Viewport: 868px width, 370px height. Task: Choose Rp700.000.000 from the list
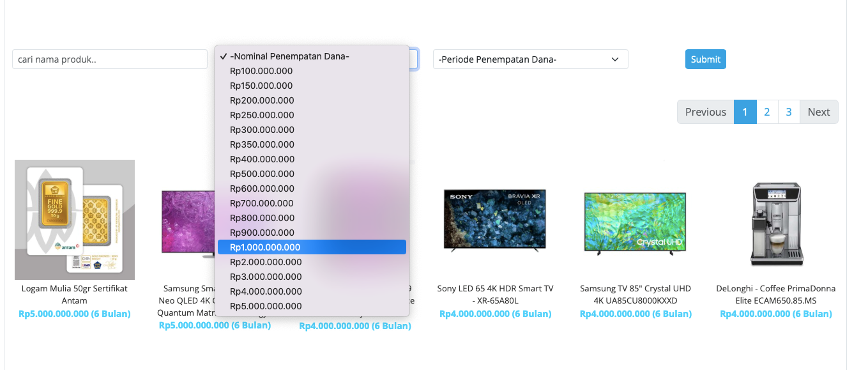pyautogui.click(x=312, y=203)
